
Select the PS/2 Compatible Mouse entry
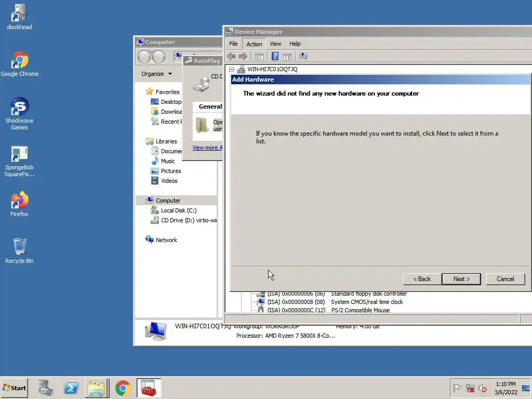click(323, 310)
